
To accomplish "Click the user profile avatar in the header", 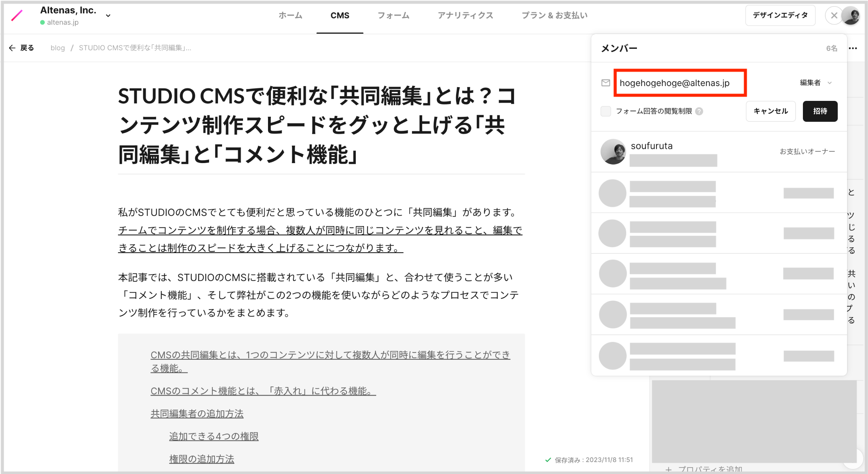I will (x=851, y=16).
